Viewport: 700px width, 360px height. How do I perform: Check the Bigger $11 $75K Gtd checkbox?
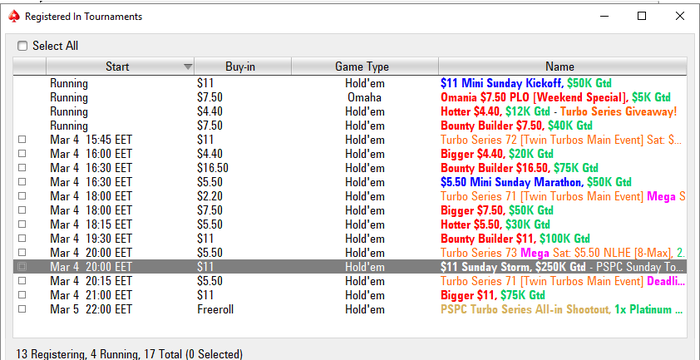click(22, 295)
